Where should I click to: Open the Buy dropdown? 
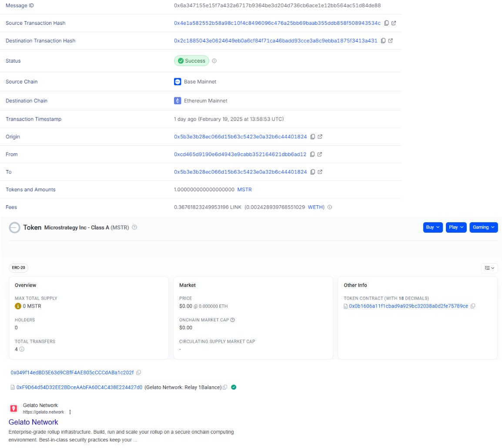(433, 227)
